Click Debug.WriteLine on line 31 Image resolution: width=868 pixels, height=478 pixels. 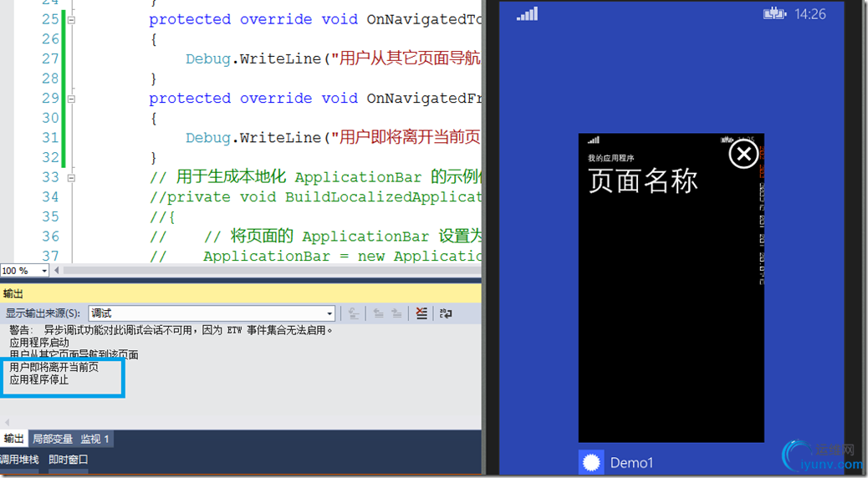(x=253, y=138)
